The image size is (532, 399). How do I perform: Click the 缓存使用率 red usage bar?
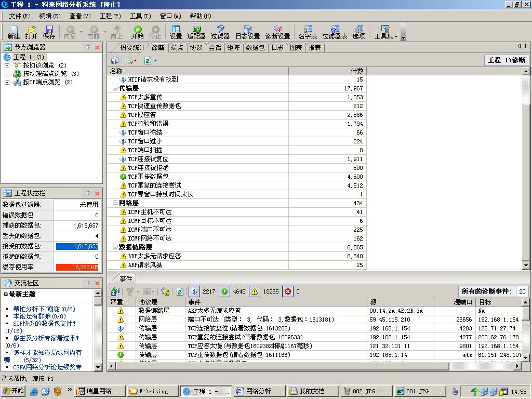tap(77, 267)
